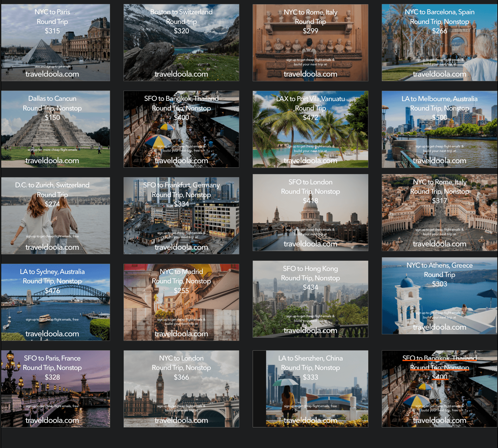Select the NYC to Rome $317 thumbnail
The height and width of the screenshot is (448, 498).
click(x=439, y=212)
